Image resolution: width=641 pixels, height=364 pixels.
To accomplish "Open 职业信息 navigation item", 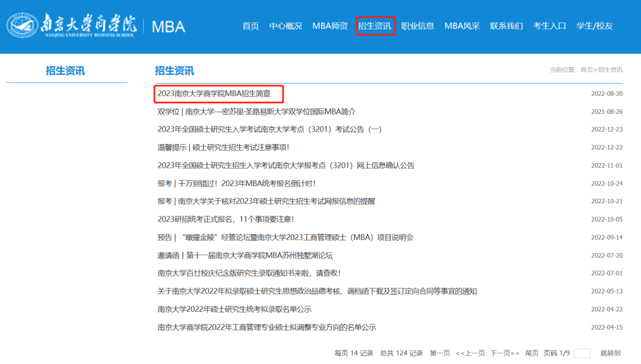I will click(417, 26).
